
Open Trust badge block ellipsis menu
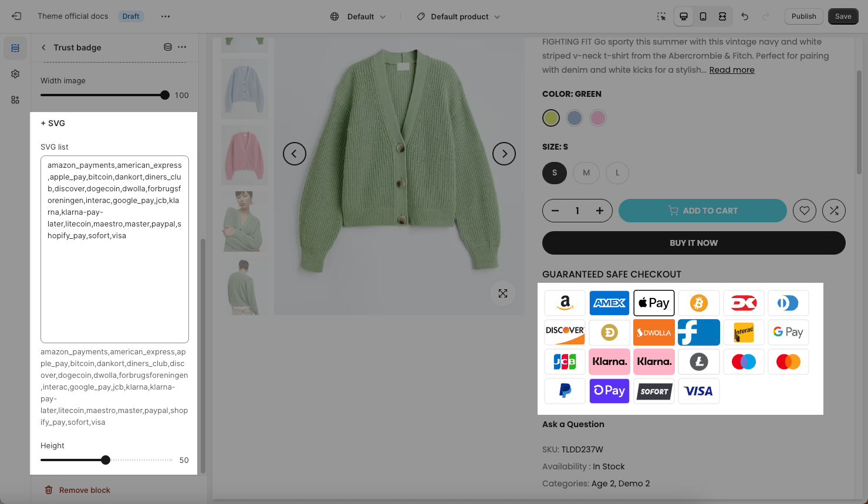(x=183, y=47)
